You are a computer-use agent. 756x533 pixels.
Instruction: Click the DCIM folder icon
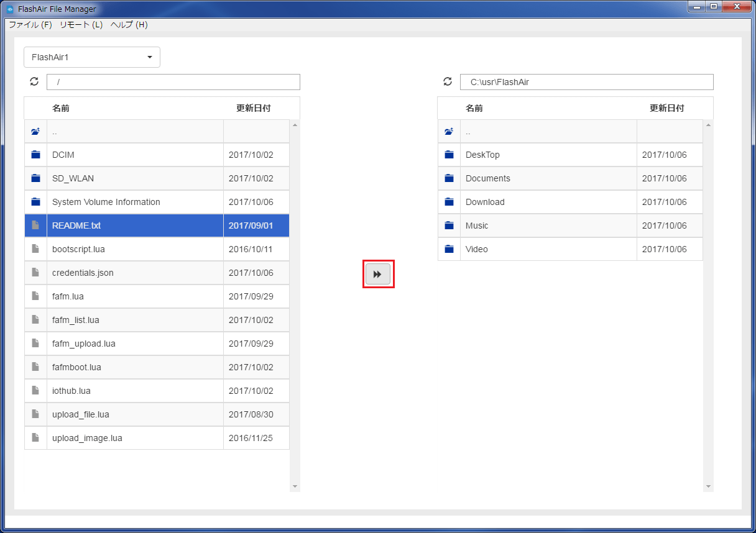[35, 155]
